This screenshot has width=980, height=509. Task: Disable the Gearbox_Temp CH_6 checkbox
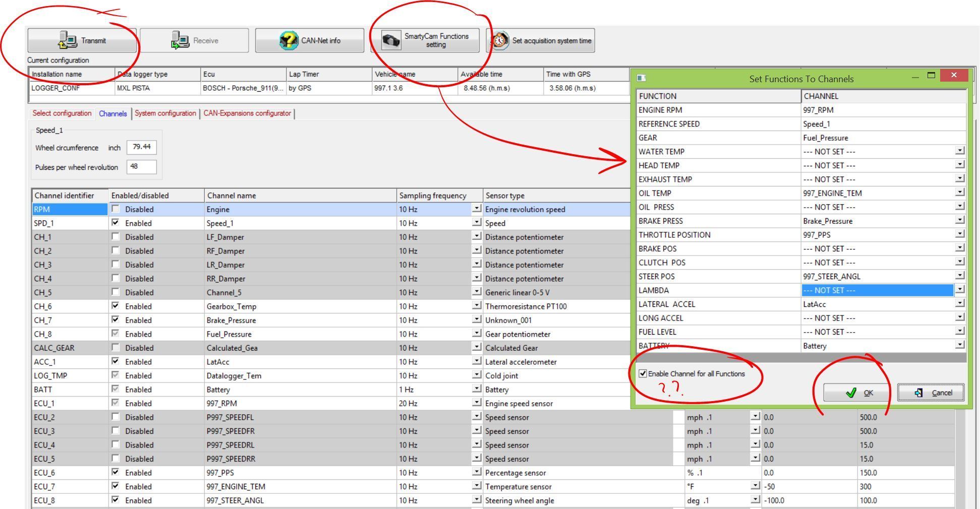click(116, 305)
